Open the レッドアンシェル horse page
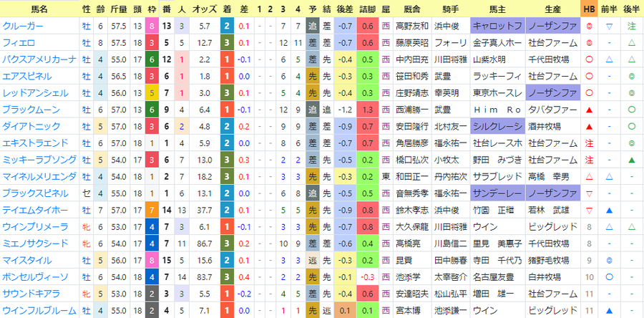Viewport: 644px width, 318px height. (x=35, y=93)
